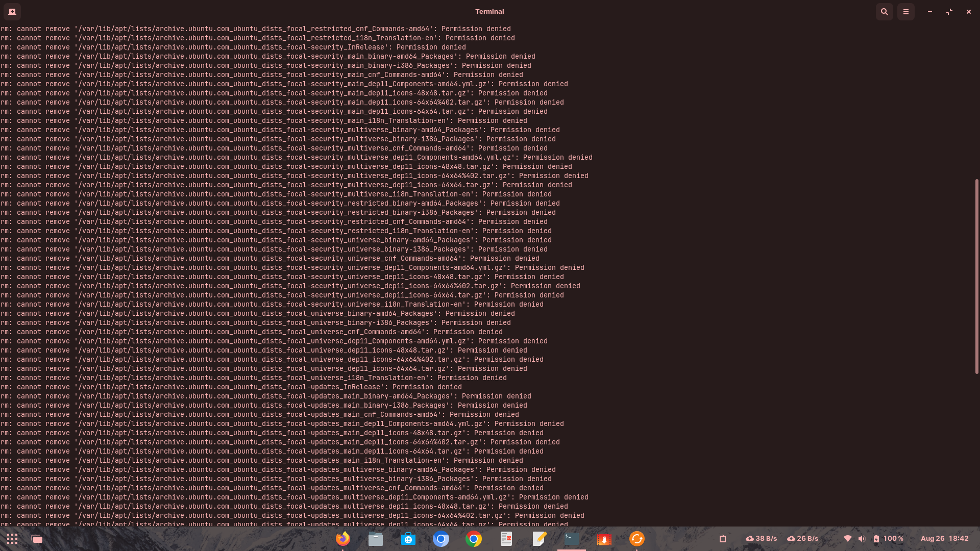Click the focal-security_universe_cnf_Commands-amd64 line
The image size is (980, 551).
click(270, 259)
